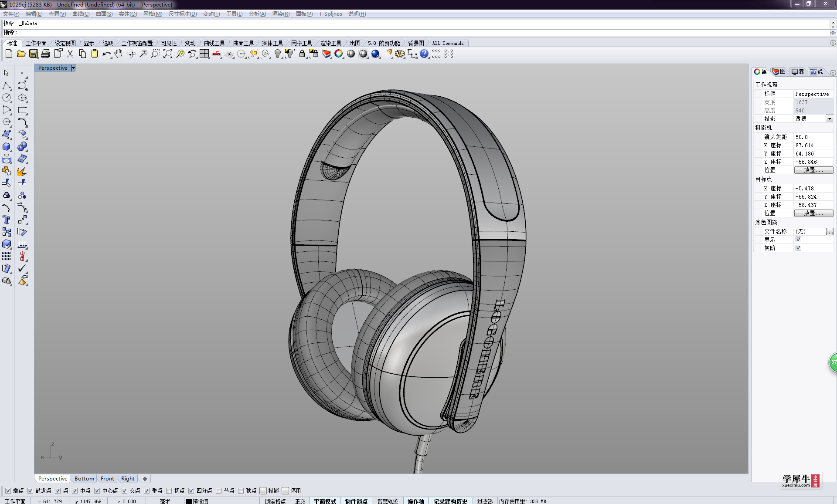Toggle the 灰阶 checkbox in properties panel
Image resolution: width=837 pixels, height=504 pixels.
(798, 248)
